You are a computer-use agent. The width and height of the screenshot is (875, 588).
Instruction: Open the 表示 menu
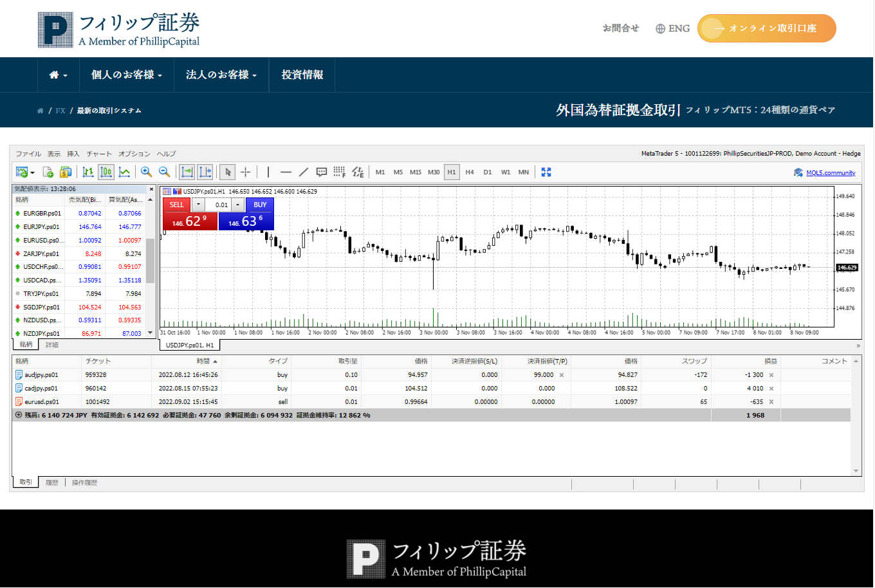coord(54,154)
